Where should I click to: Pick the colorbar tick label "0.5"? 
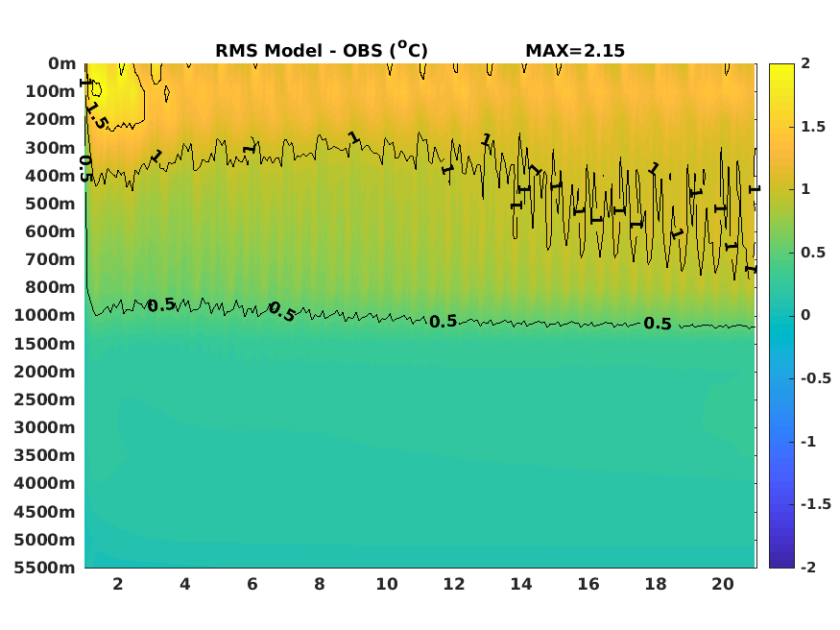click(x=813, y=253)
